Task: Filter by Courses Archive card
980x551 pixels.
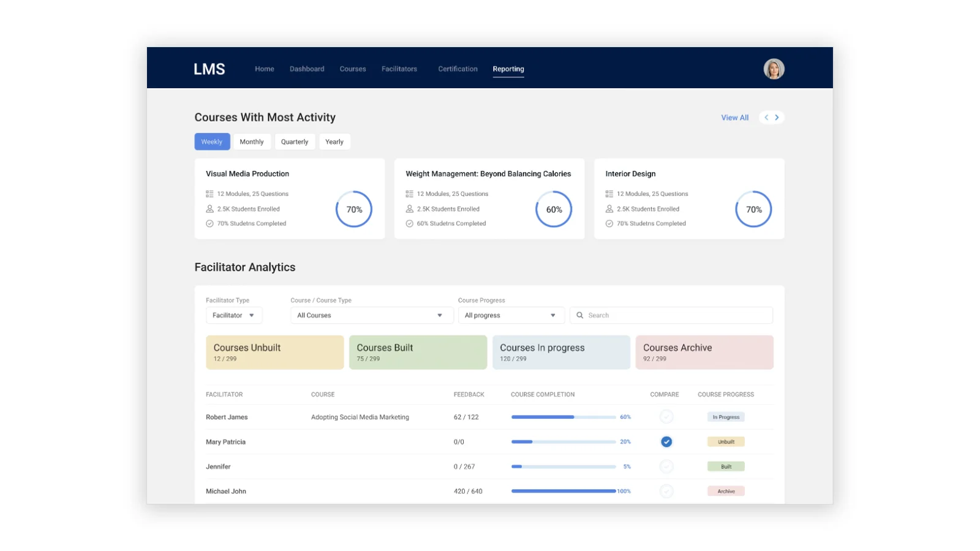Action: tap(704, 352)
